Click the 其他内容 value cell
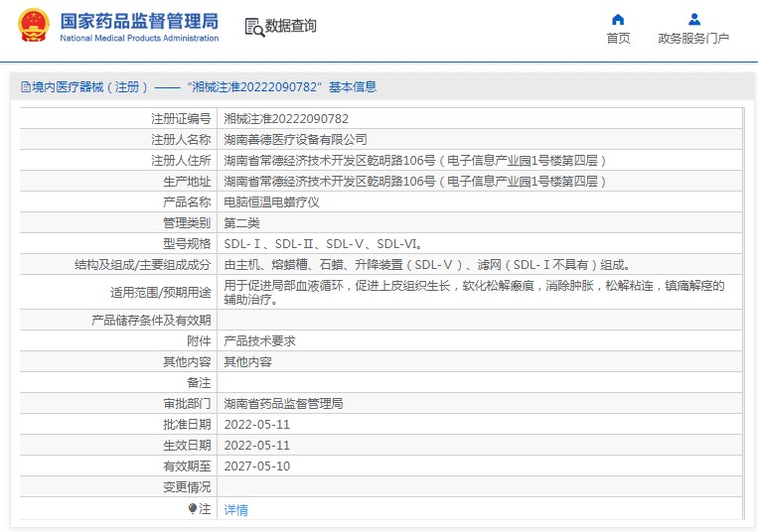The image size is (758, 532). click(x=247, y=361)
